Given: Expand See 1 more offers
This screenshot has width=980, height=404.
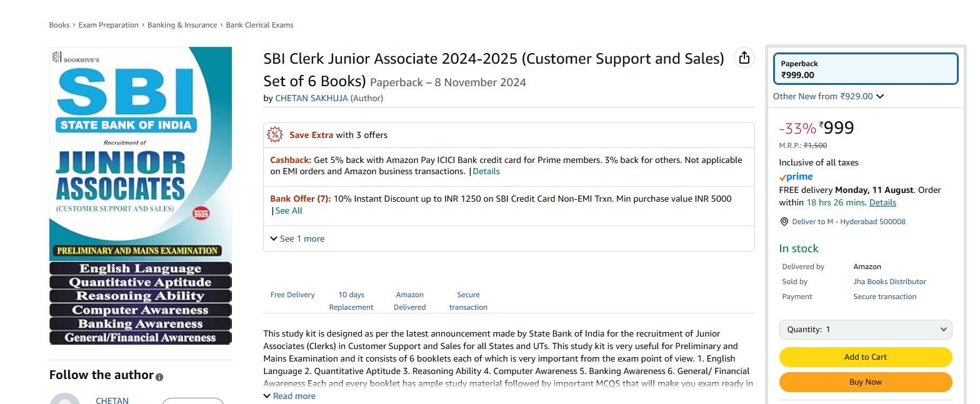Looking at the screenshot, I should [297, 239].
